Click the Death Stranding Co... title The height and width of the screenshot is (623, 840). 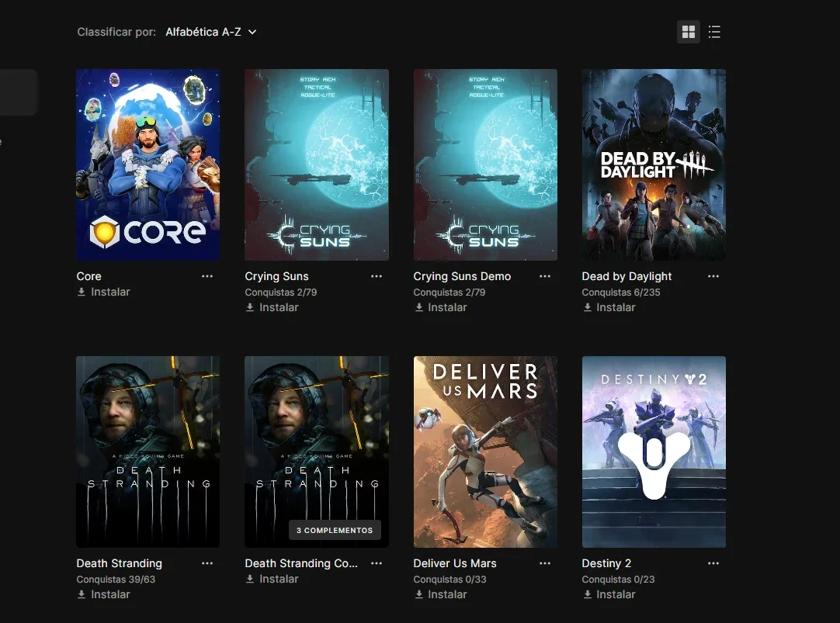(x=301, y=563)
